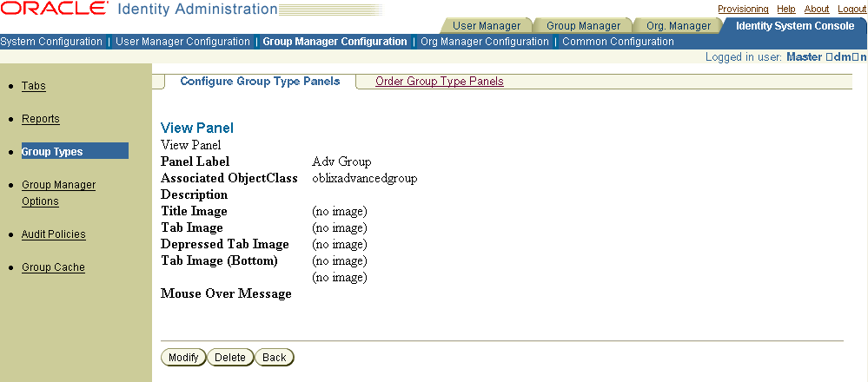Click the Back button
The height and width of the screenshot is (382, 868).
tap(275, 358)
